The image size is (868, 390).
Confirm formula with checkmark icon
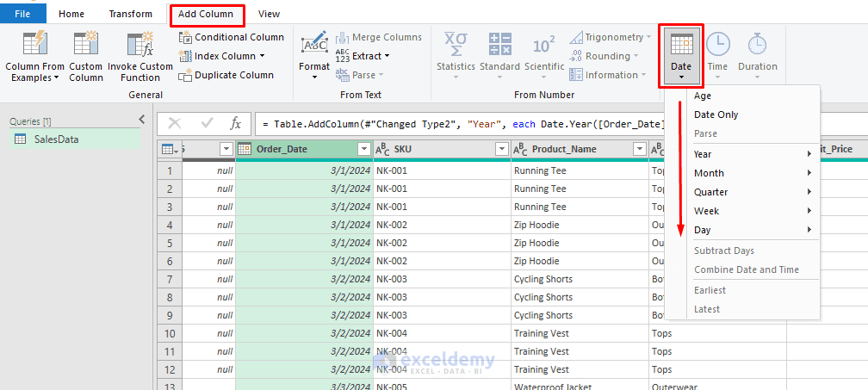[207, 123]
